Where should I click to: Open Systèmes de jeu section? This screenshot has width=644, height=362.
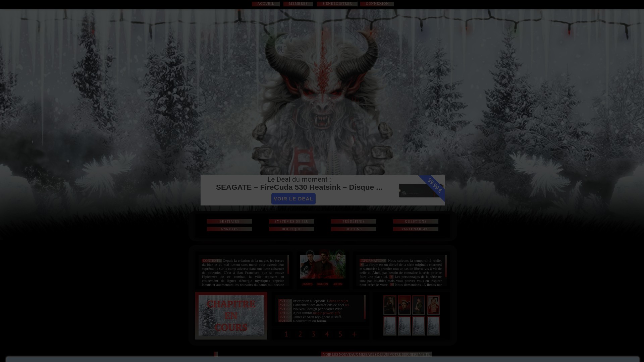pyautogui.click(x=291, y=222)
